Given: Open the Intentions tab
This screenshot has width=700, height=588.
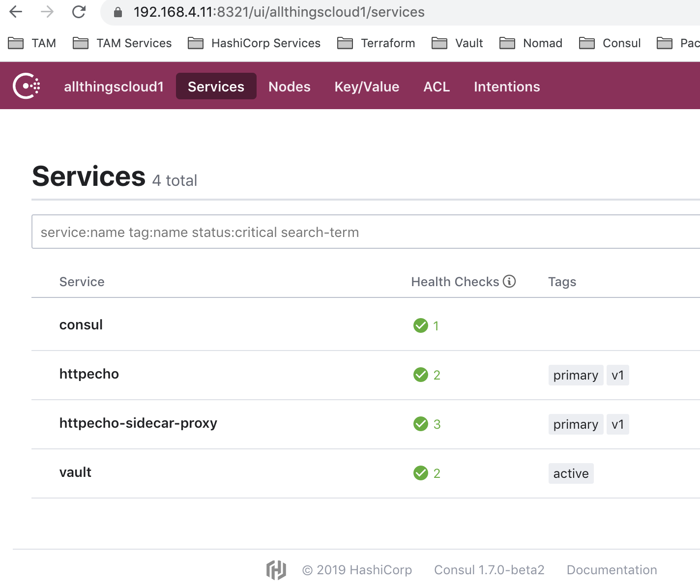Looking at the screenshot, I should coord(507,87).
